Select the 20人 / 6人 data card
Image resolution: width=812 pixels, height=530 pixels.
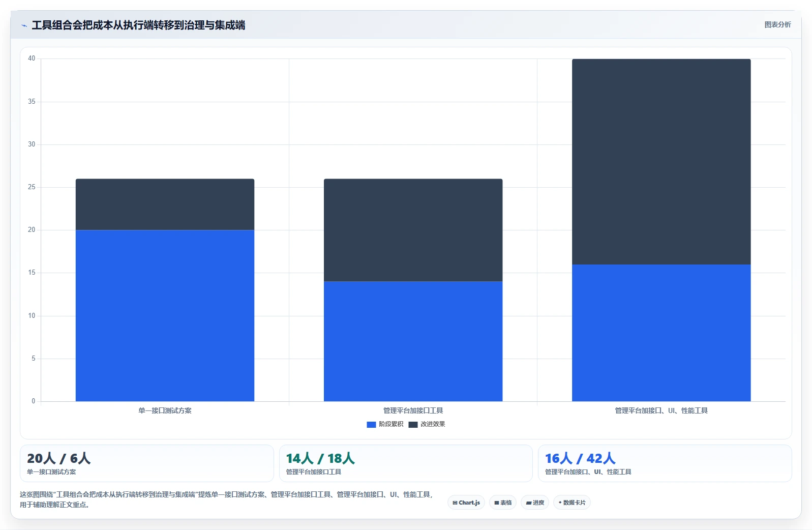pyautogui.click(x=147, y=463)
